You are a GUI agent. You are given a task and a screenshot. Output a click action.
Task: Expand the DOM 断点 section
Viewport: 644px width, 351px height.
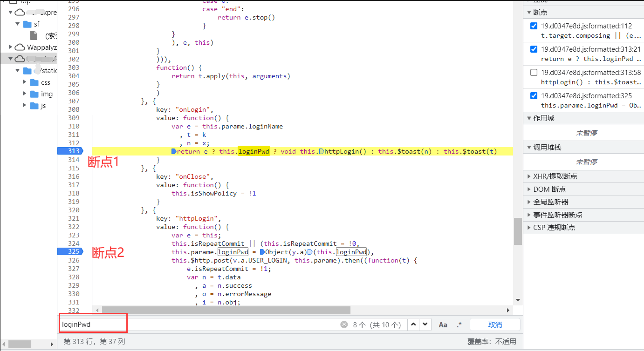(x=529, y=189)
